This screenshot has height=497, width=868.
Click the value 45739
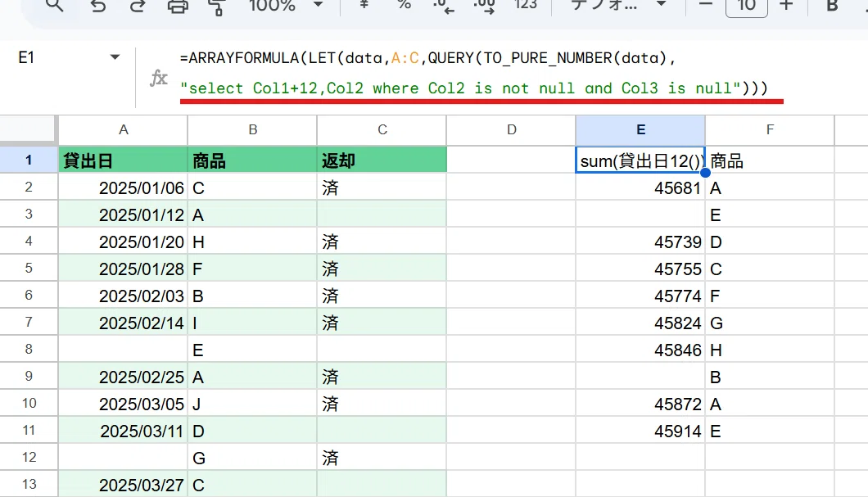coord(677,242)
